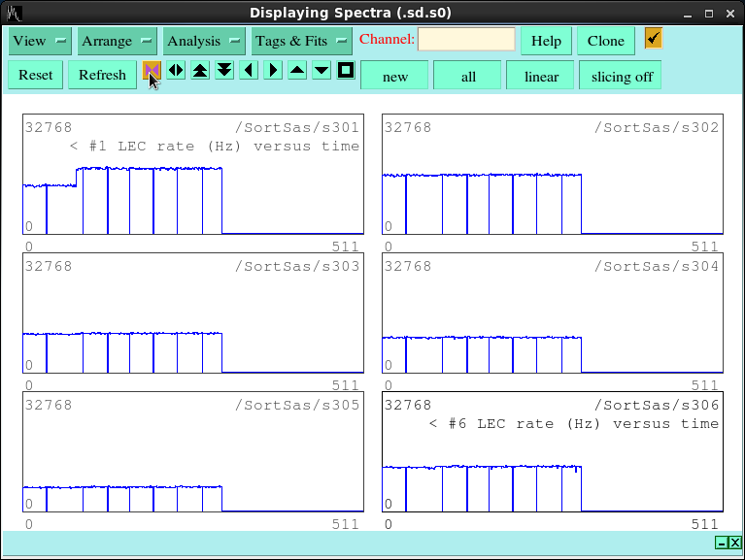Maximize the Displaying Spectra window

[x=709, y=14]
